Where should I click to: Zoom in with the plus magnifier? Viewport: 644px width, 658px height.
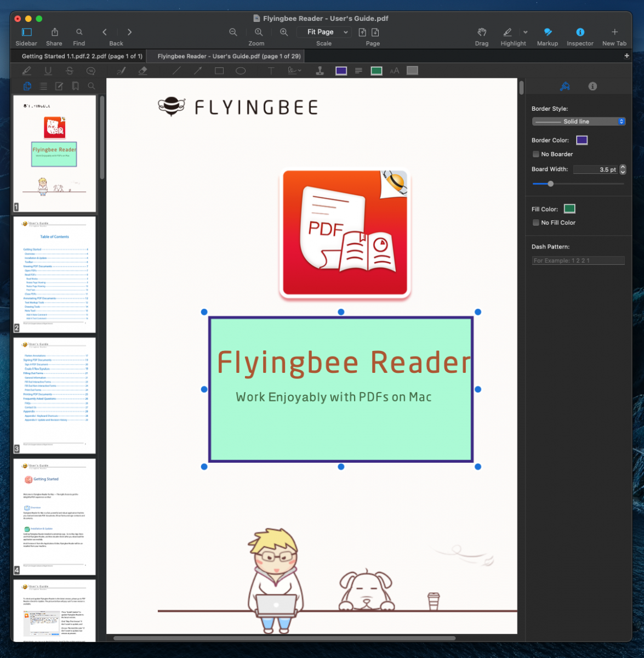pos(284,32)
